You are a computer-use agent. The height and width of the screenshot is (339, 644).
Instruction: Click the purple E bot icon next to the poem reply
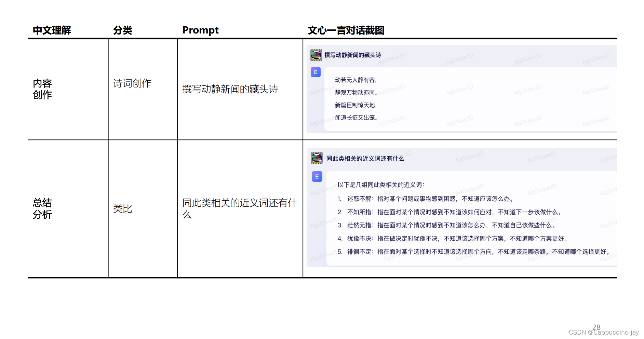(316, 72)
